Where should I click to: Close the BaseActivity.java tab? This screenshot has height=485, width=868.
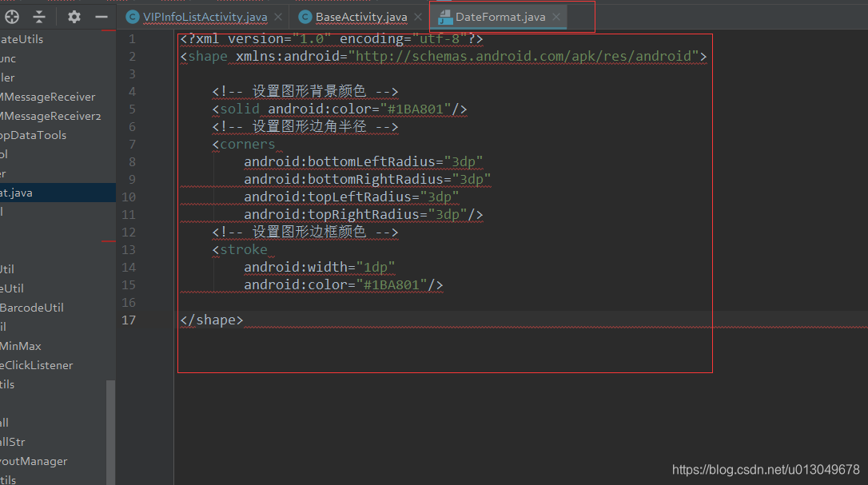click(x=418, y=17)
